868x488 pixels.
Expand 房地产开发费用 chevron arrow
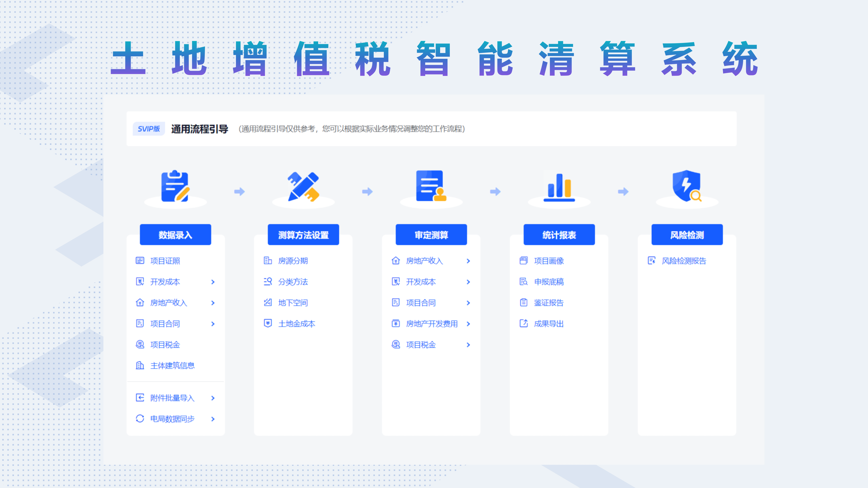pyautogui.click(x=468, y=324)
